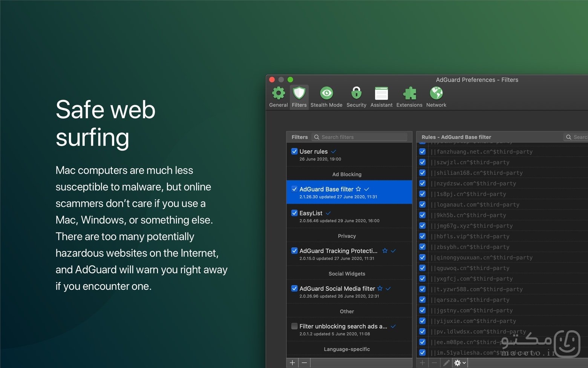588x368 pixels.
Task: Click the plus button under Filters list
Action: coord(292,363)
